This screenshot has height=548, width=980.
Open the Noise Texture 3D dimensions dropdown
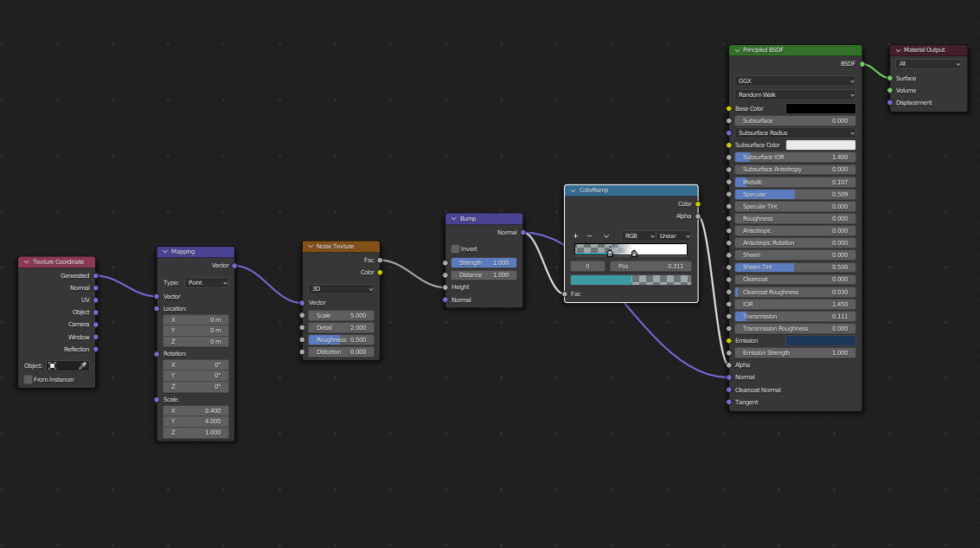[342, 289]
